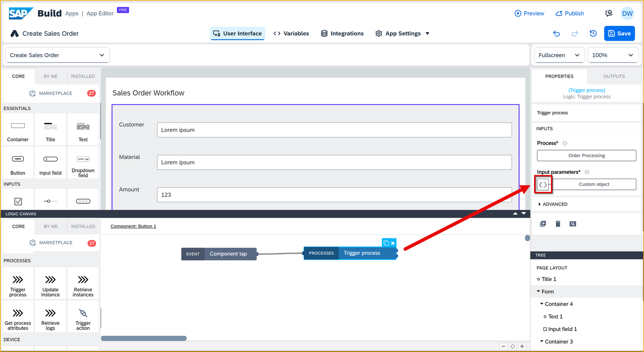Click the Component: Button 1 link
Screen dimensions: 644x352
click(x=133, y=226)
